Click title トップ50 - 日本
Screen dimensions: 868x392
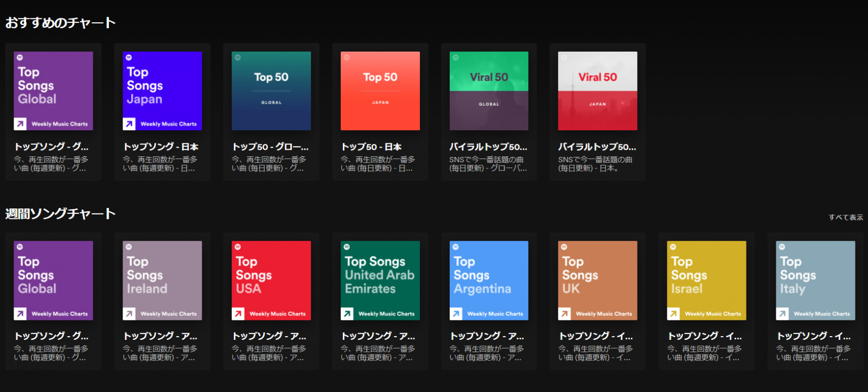[372, 147]
